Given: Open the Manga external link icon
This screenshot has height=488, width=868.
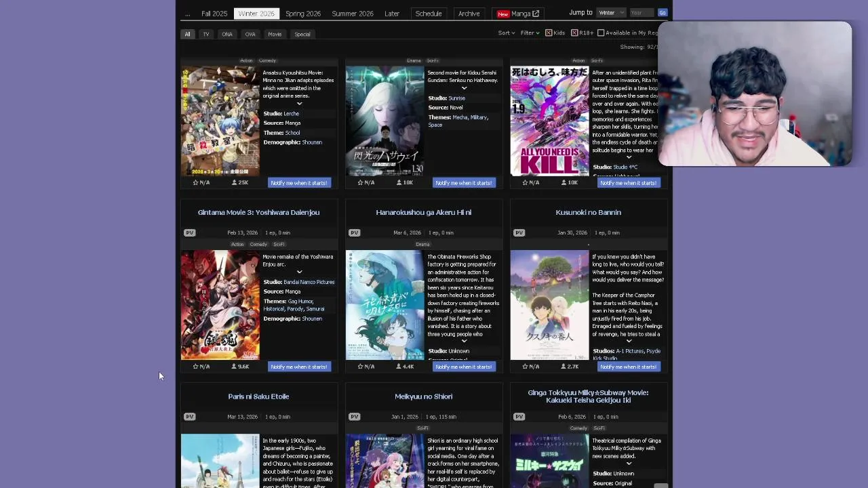Looking at the screenshot, I should tap(536, 14).
